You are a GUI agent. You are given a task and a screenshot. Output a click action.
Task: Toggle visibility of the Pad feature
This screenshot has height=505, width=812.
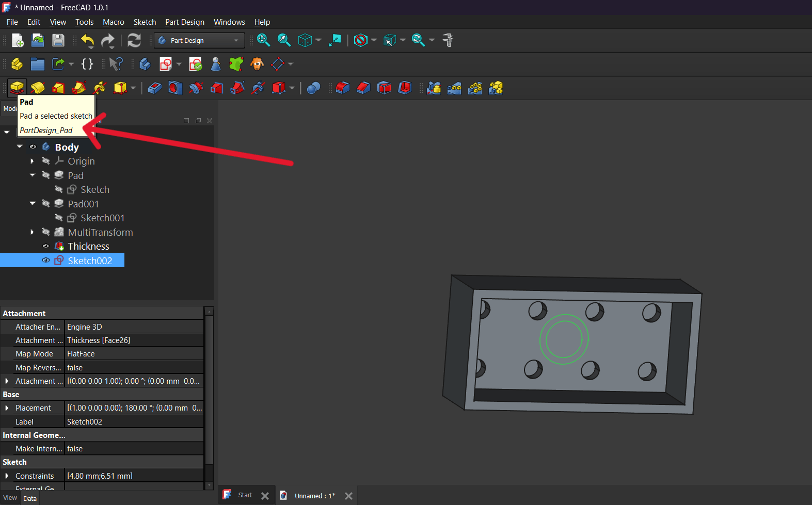coord(46,175)
